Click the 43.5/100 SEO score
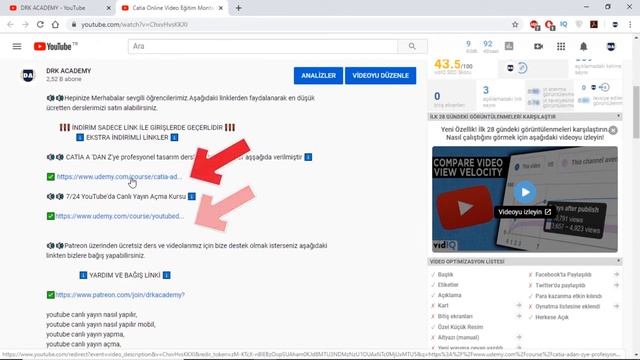Image resolution: width=640 pixels, height=360 pixels. (x=453, y=64)
